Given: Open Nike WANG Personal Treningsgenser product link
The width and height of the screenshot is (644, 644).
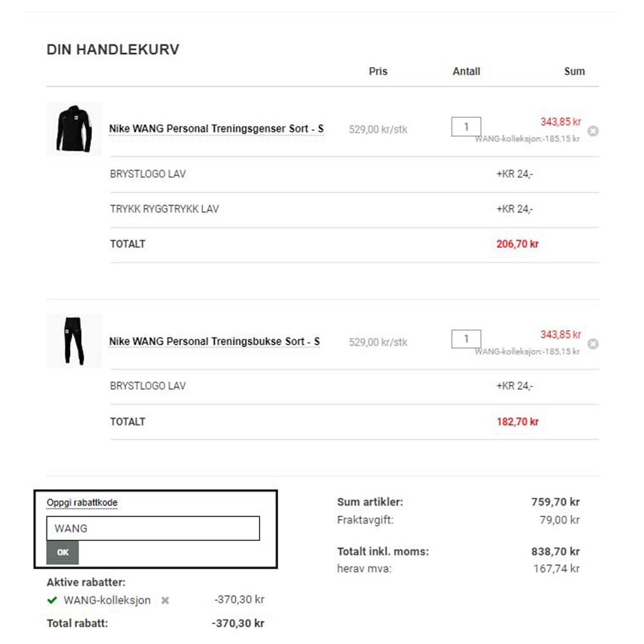Looking at the screenshot, I should [x=216, y=129].
